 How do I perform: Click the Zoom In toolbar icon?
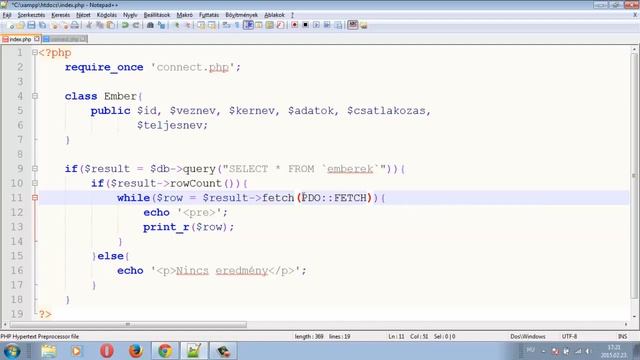[x=177, y=25]
